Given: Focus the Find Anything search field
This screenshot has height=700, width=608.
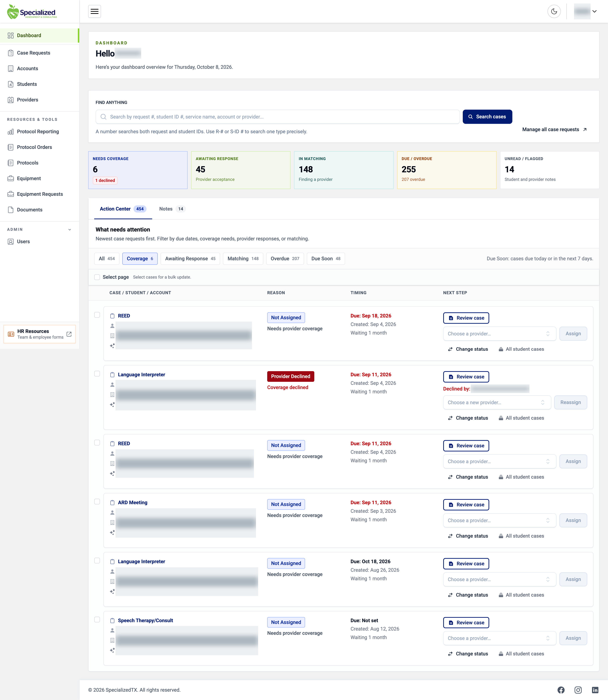Looking at the screenshot, I should (278, 117).
